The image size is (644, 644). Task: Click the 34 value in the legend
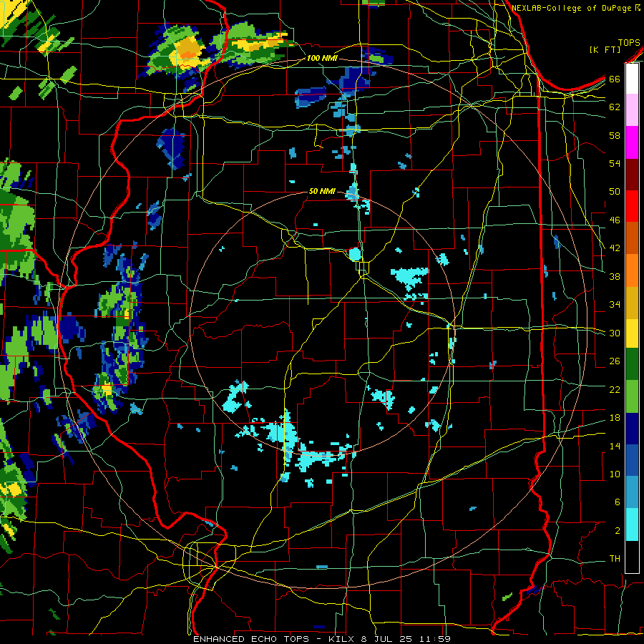point(615,304)
